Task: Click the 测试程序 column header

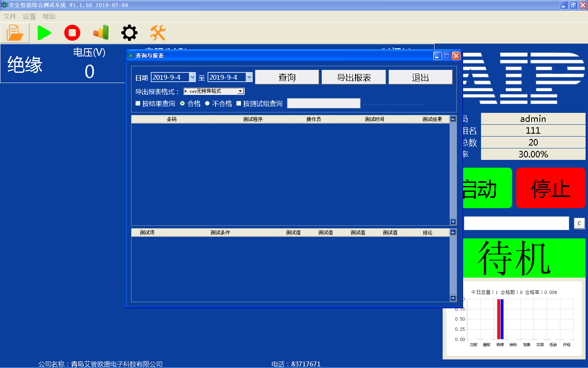Action: point(253,119)
